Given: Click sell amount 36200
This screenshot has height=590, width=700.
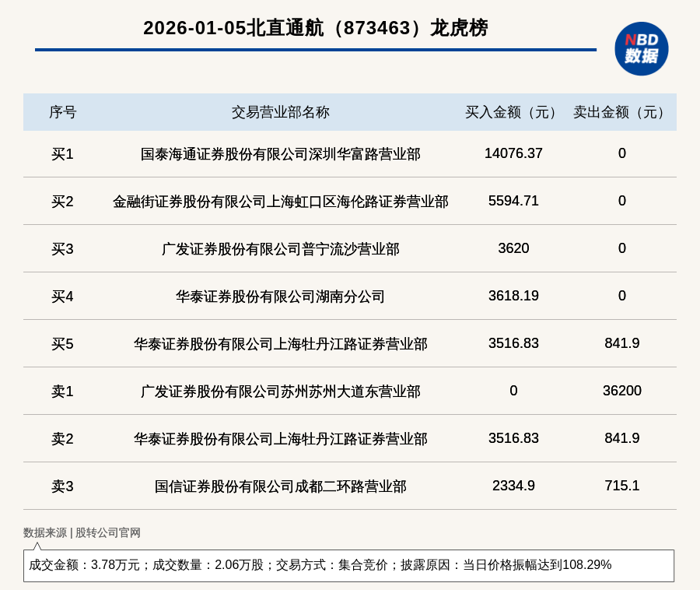Looking at the screenshot, I should click(x=621, y=391).
